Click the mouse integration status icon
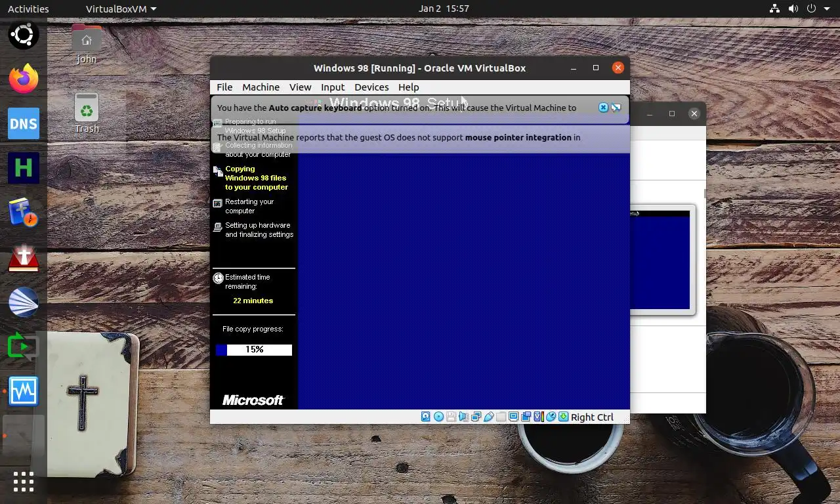 pos(551,417)
